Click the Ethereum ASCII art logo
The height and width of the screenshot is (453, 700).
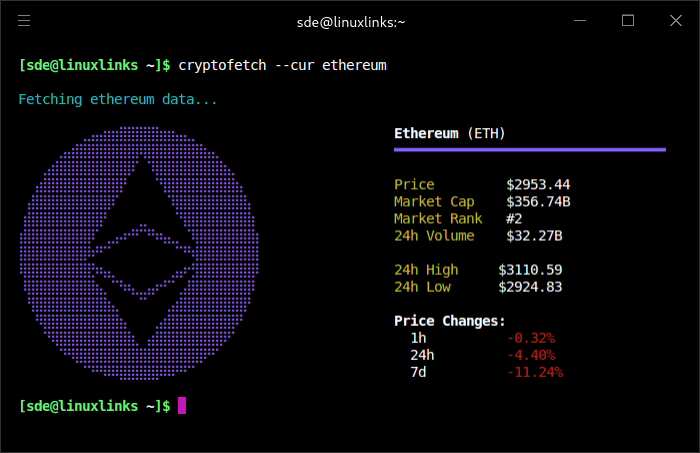coord(139,253)
